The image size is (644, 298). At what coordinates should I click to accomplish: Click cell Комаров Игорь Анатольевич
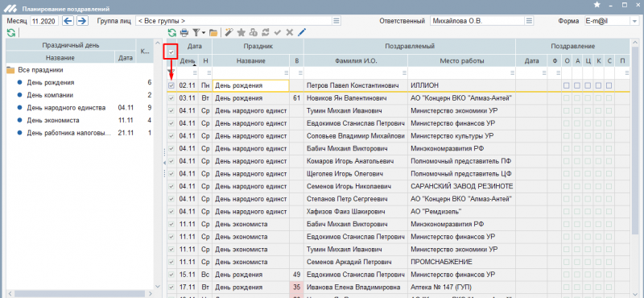tap(356, 161)
